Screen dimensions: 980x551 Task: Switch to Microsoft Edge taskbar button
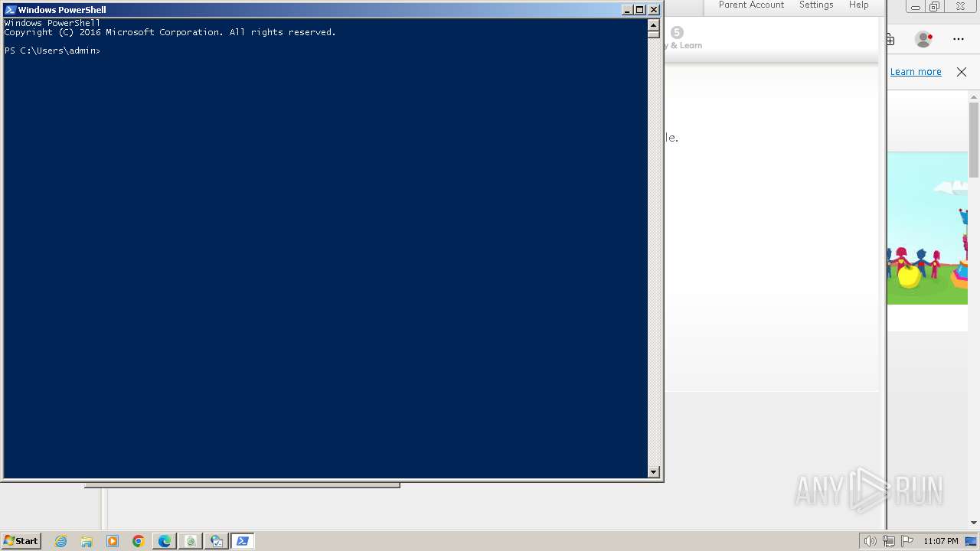165,541
